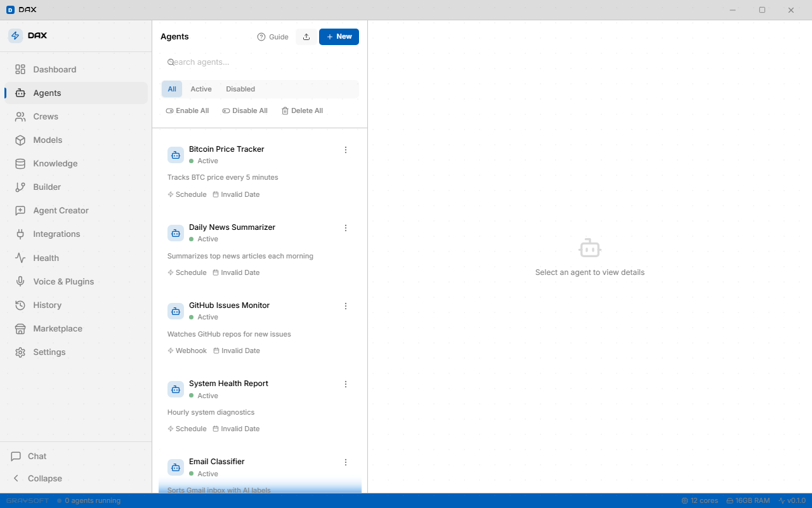Toggle Enable All agents

click(187, 110)
